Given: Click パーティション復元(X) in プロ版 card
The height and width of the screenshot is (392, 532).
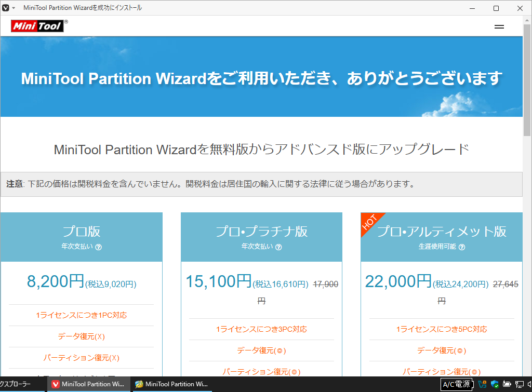Looking at the screenshot, I should 82,358.
